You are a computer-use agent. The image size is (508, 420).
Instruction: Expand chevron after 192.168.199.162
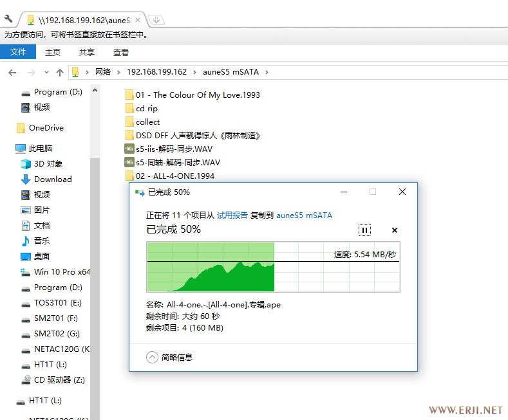(194, 72)
